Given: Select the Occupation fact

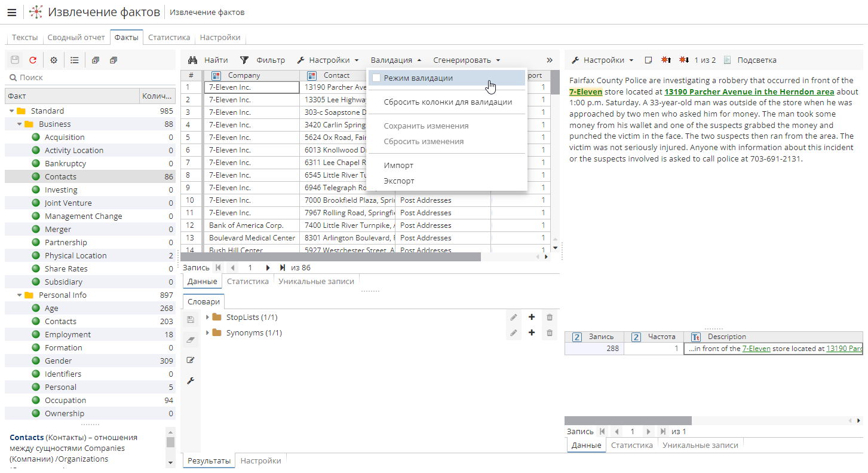Looking at the screenshot, I should point(65,401).
